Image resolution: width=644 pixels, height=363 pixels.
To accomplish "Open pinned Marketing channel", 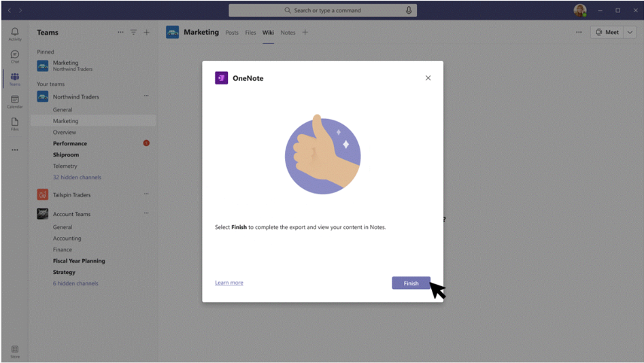I will (93, 66).
